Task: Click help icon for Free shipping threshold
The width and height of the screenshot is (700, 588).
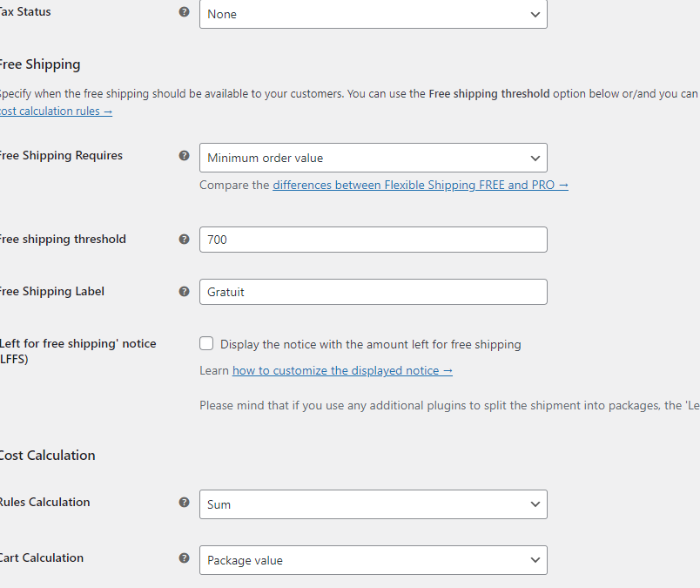Action: tap(184, 240)
